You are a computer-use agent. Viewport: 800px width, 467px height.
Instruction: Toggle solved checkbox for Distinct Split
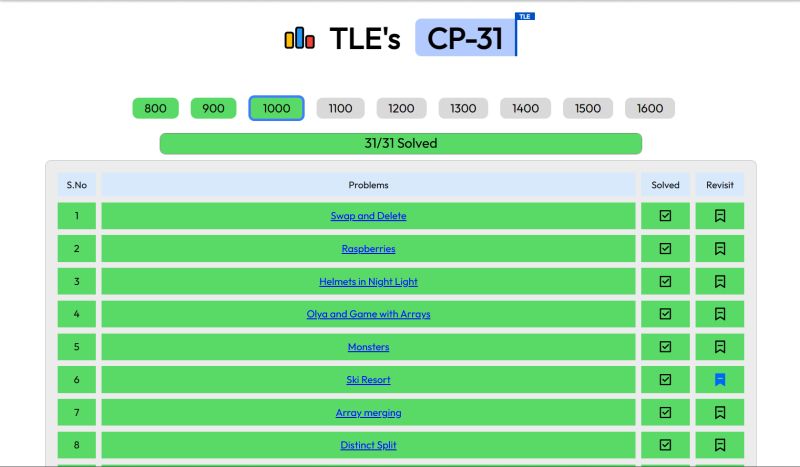tap(665, 445)
